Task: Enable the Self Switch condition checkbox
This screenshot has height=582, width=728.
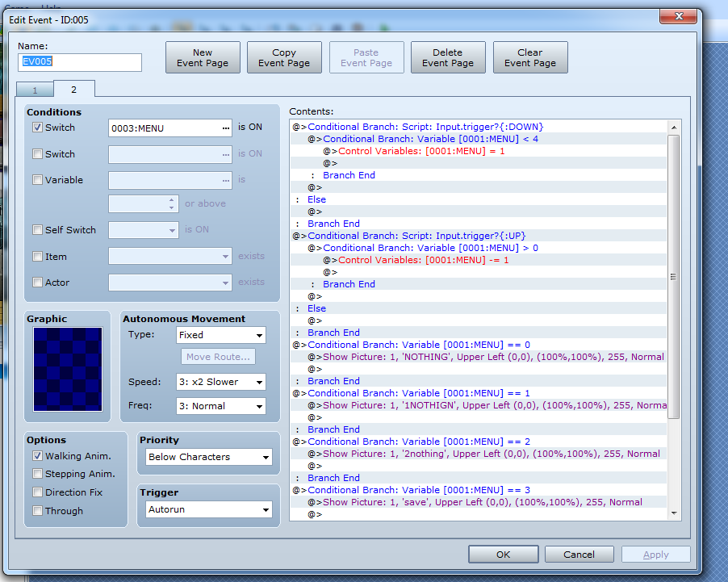Action: pos(38,230)
